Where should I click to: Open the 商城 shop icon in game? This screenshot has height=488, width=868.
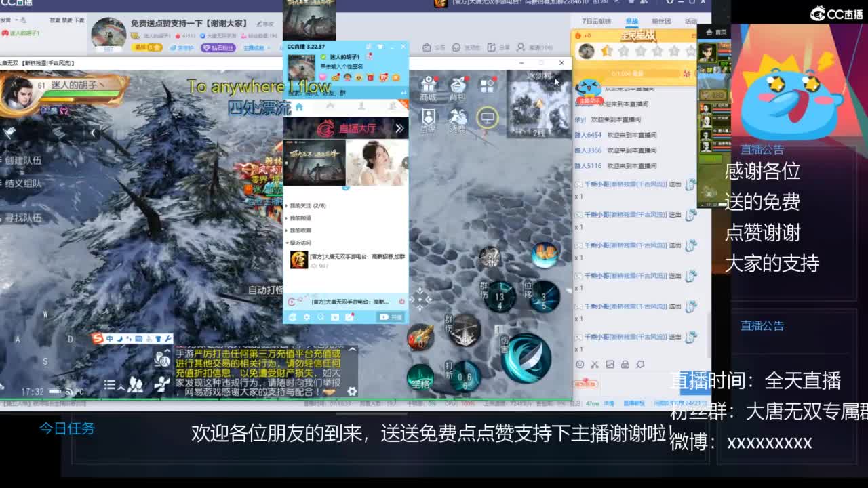coord(429,89)
